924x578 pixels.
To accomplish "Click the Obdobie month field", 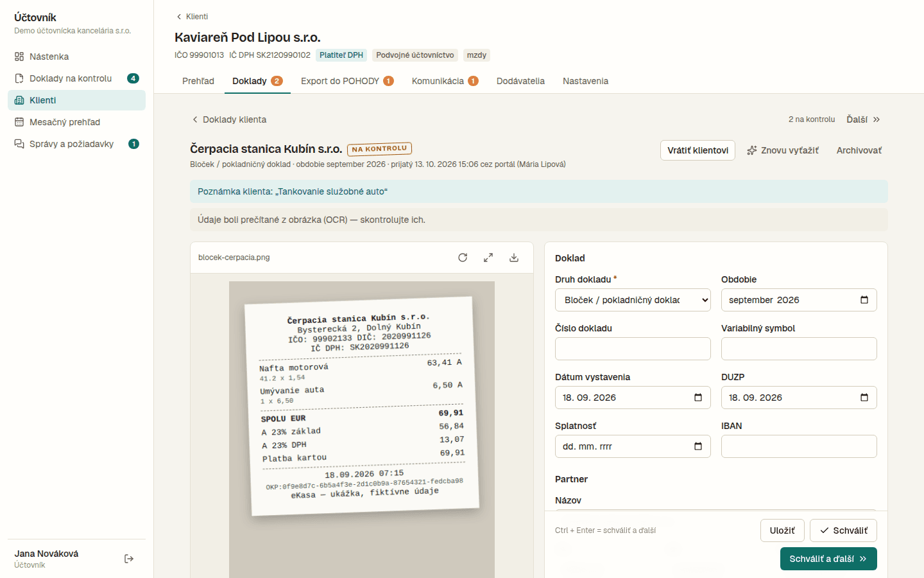I will 799,300.
